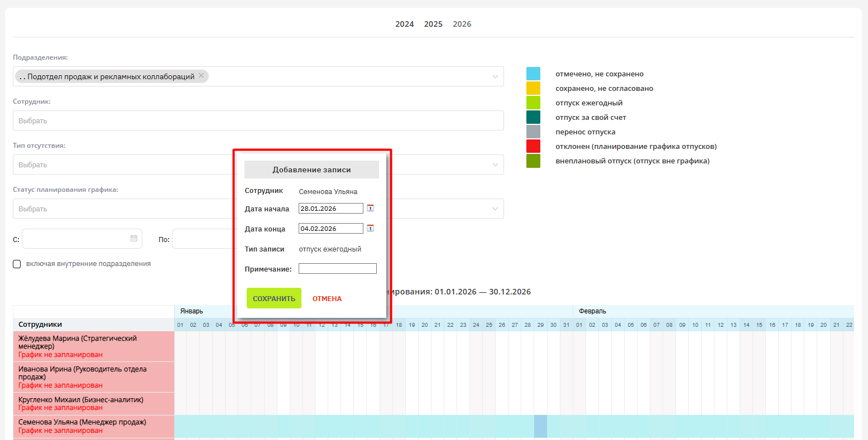Switch to the 2024 year tab
868x440 pixels.
(x=404, y=24)
